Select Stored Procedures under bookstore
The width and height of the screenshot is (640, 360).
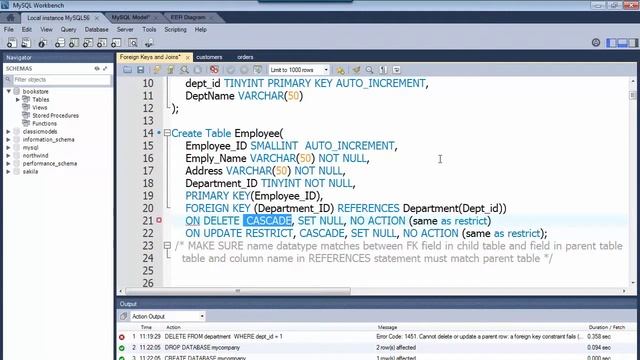point(56,116)
